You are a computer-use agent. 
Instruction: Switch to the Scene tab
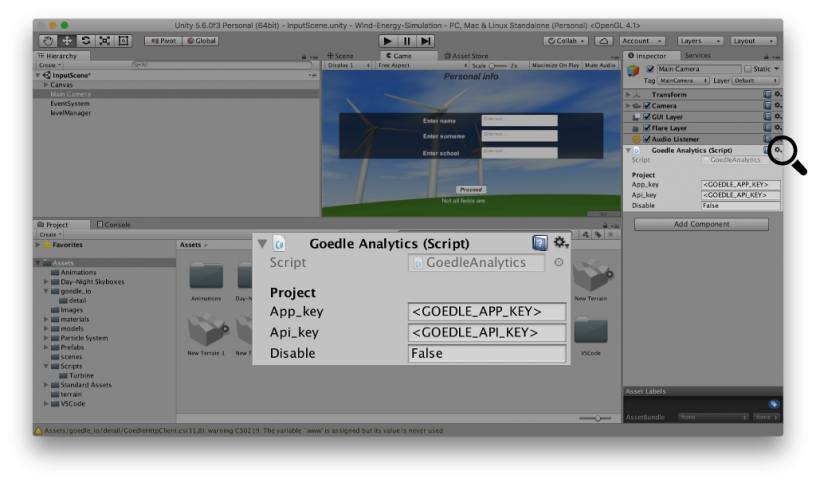340,56
